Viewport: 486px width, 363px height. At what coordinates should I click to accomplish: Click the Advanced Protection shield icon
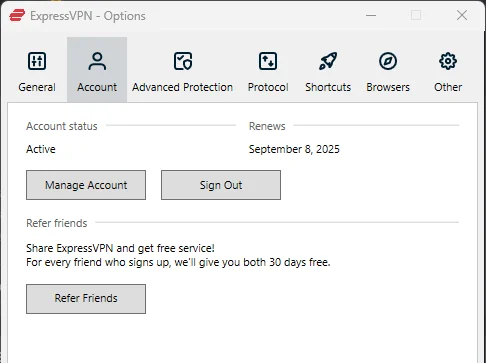[x=183, y=61]
